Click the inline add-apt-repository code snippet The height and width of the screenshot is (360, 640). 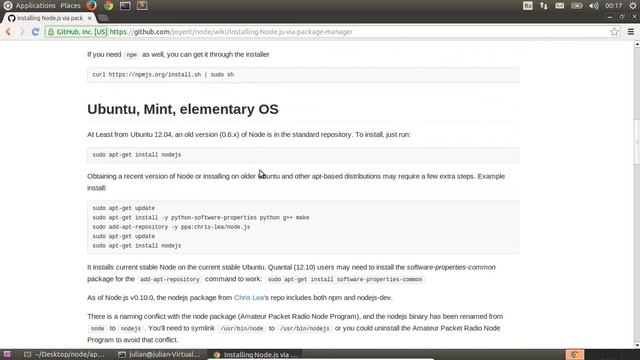(169, 280)
